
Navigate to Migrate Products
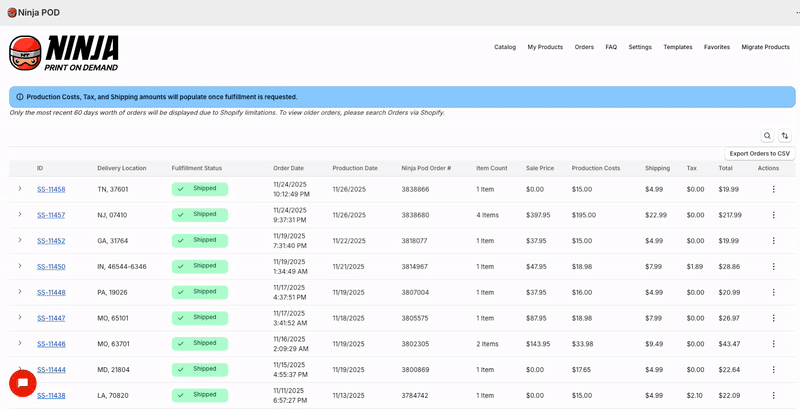coord(765,47)
